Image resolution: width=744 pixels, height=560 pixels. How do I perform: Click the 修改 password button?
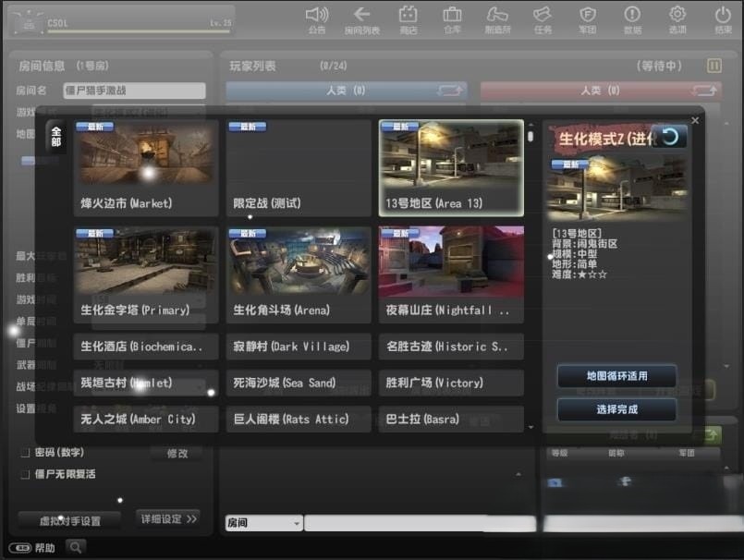[x=177, y=453]
